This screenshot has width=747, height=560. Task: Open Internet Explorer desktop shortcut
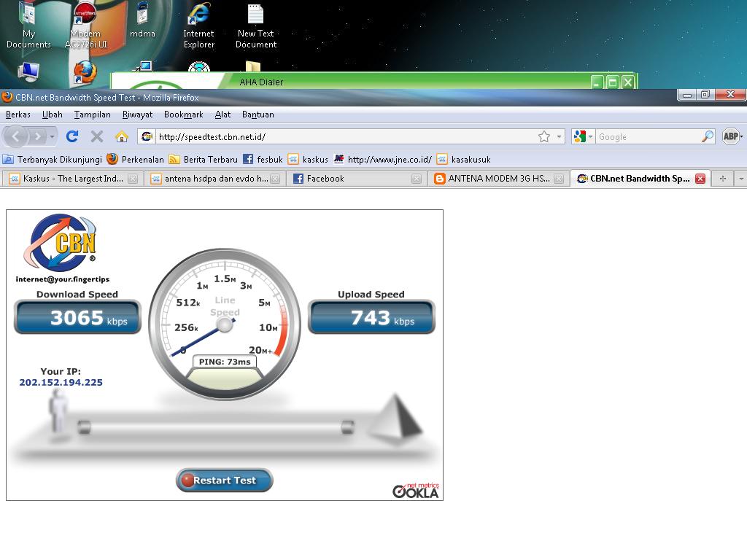click(198, 26)
